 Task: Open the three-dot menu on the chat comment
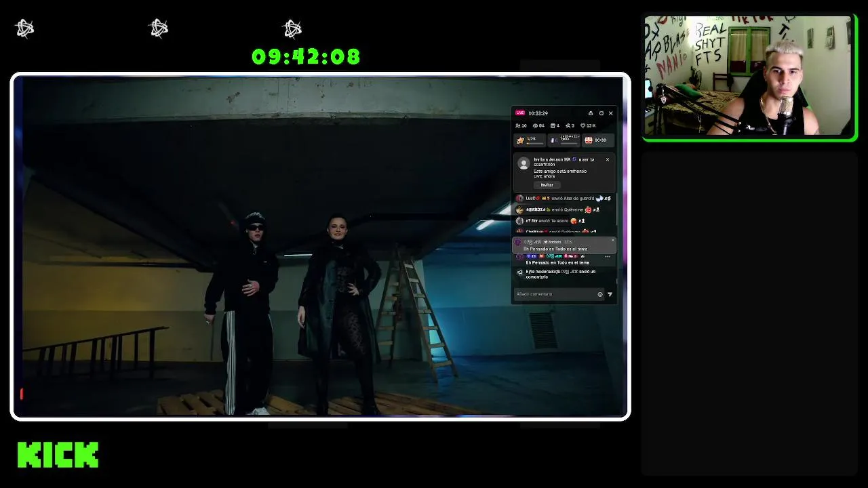tap(607, 256)
